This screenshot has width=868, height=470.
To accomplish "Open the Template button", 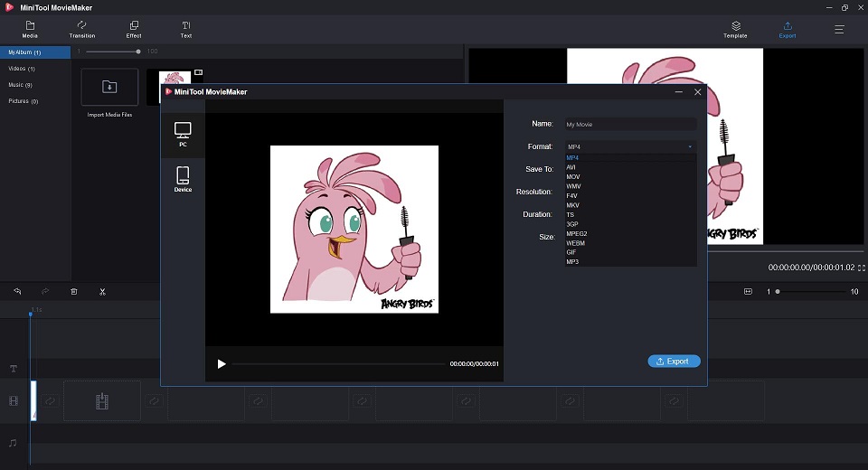I will 735,29.
